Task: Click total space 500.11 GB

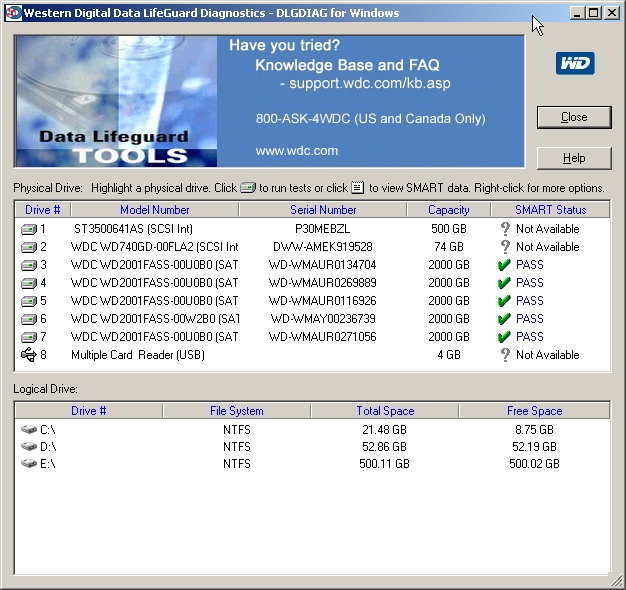Action: [384, 463]
